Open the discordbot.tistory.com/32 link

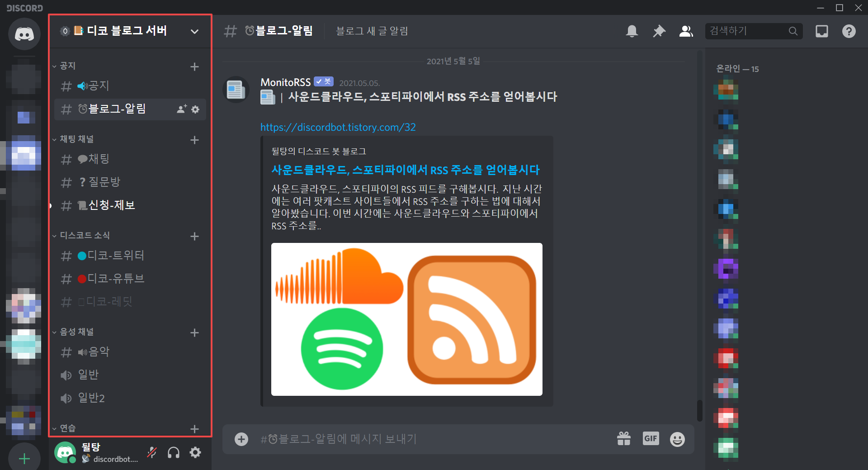(x=338, y=127)
